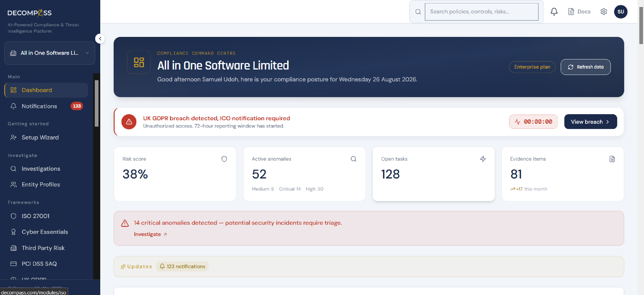This screenshot has width=644, height=295.
Task: Open Notifications in the sidebar
Action: (x=46, y=106)
